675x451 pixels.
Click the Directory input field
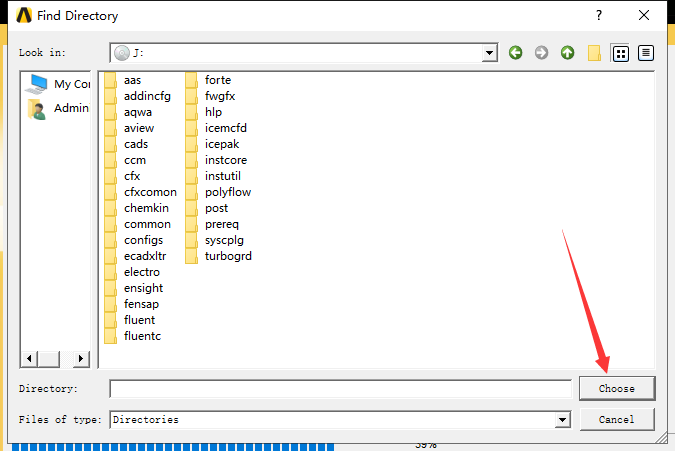pyautogui.click(x=341, y=389)
